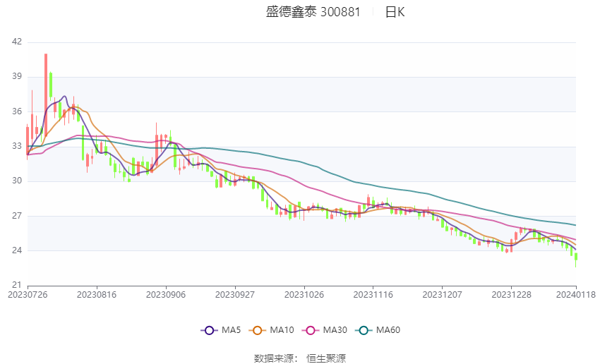This screenshot has height=364, width=600.
Task: Click the x-axis date label 20231026
Action: 304,295
